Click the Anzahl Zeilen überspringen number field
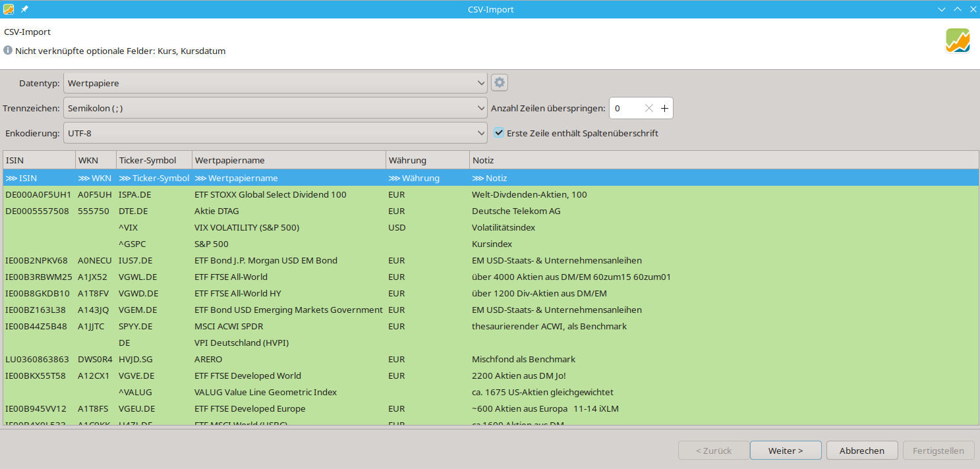This screenshot has width=980, height=469. pyautogui.click(x=626, y=108)
